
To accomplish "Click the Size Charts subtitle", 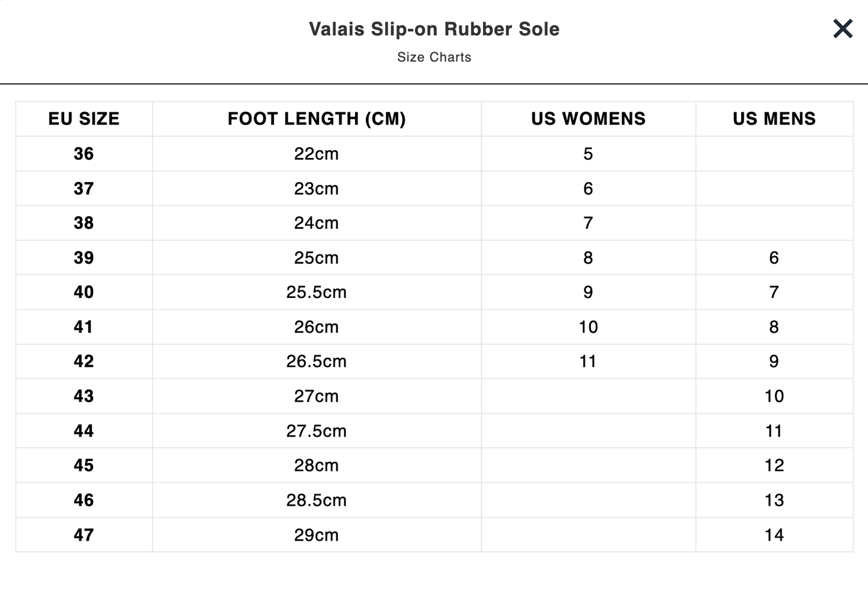I will coord(434,57).
